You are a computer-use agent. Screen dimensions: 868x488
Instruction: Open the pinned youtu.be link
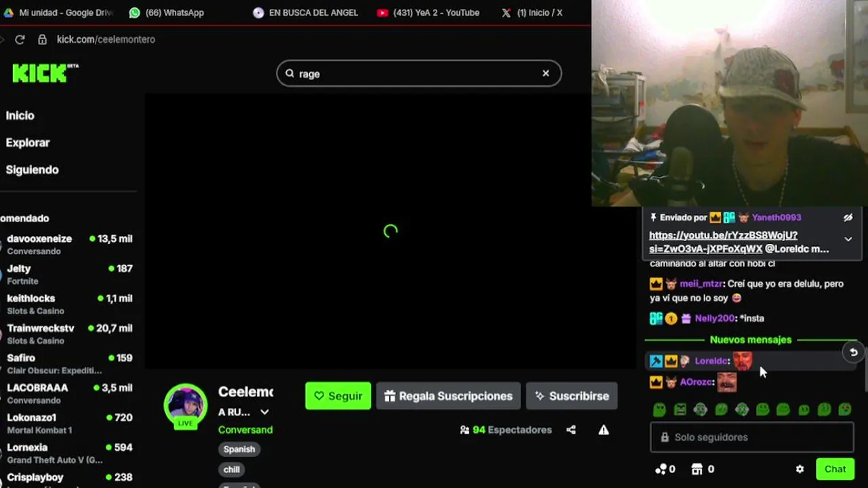(x=723, y=242)
